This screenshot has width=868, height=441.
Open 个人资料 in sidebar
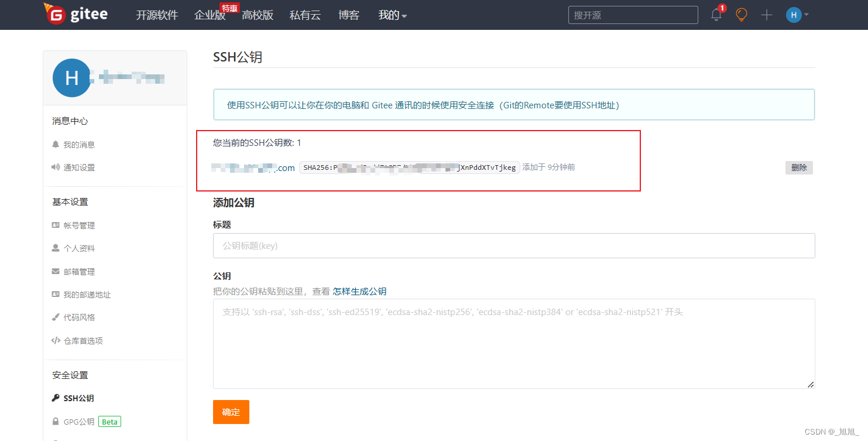tap(79, 248)
